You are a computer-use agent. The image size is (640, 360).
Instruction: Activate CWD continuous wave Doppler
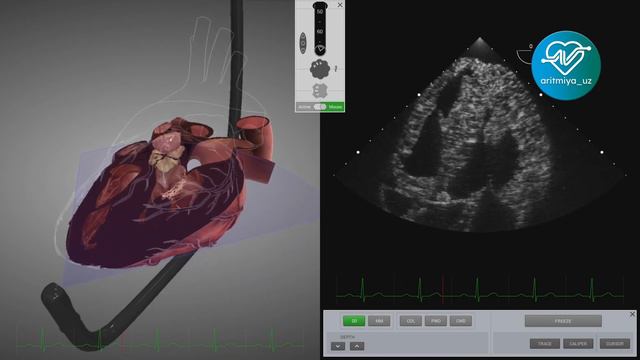[461, 321]
